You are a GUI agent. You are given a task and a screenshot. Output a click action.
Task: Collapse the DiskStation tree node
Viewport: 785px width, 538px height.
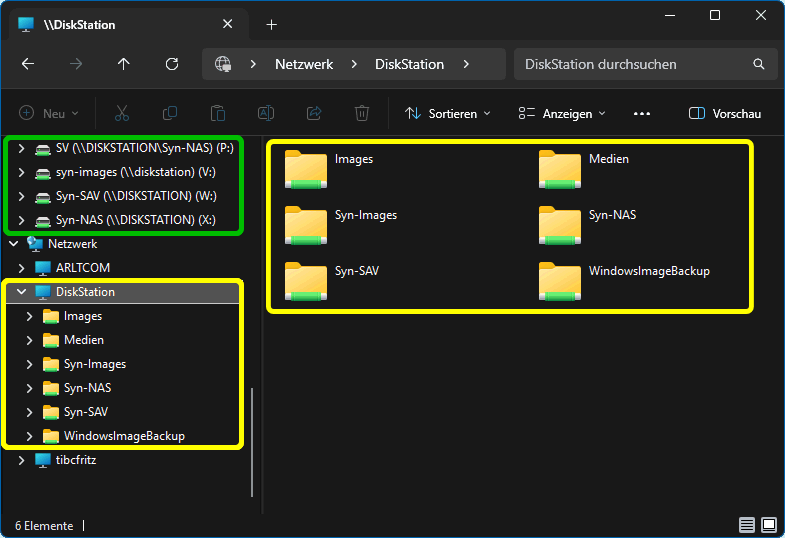(21, 292)
